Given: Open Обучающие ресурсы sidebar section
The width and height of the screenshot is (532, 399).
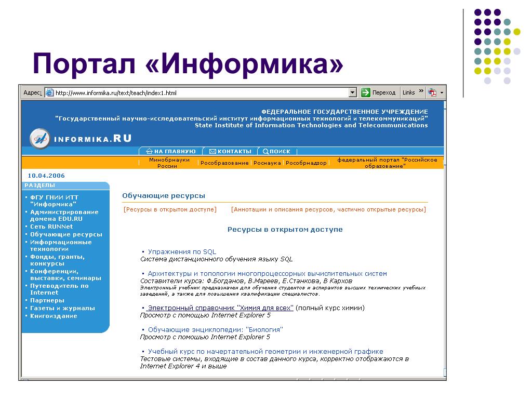Looking at the screenshot, I should (x=66, y=234).
